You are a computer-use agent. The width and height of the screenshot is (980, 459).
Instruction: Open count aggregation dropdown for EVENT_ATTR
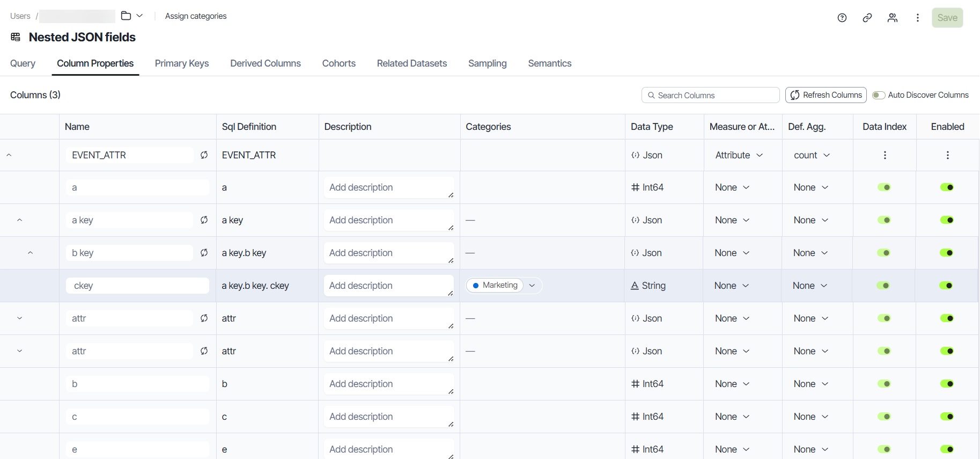[812, 155]
